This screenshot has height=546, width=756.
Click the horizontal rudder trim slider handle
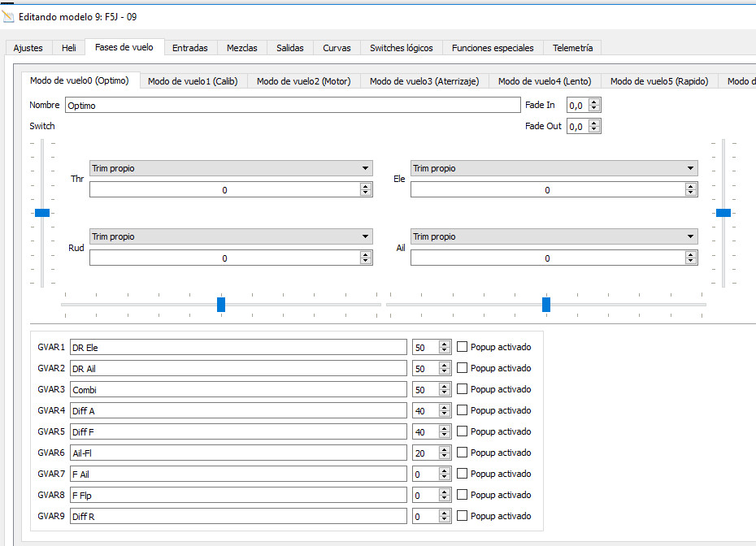(221, 305)
